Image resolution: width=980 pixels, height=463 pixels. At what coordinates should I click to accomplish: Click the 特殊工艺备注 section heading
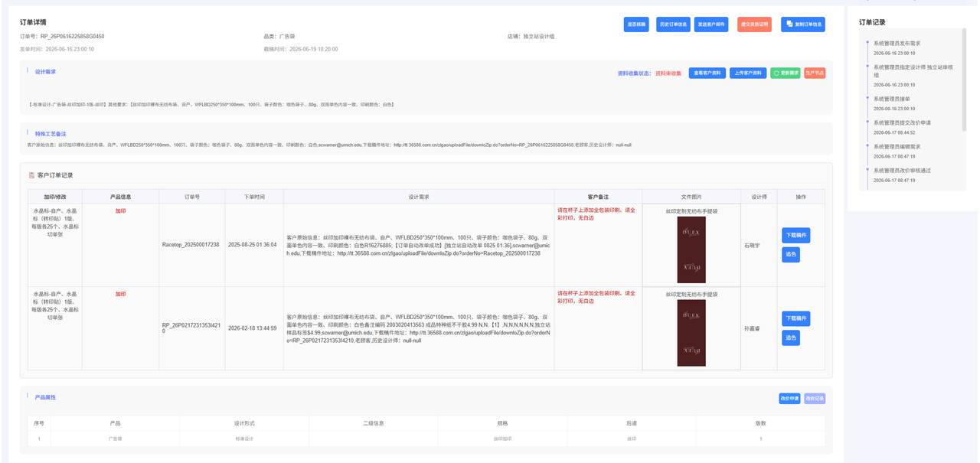pyautogui.click(x=51, y=133)
